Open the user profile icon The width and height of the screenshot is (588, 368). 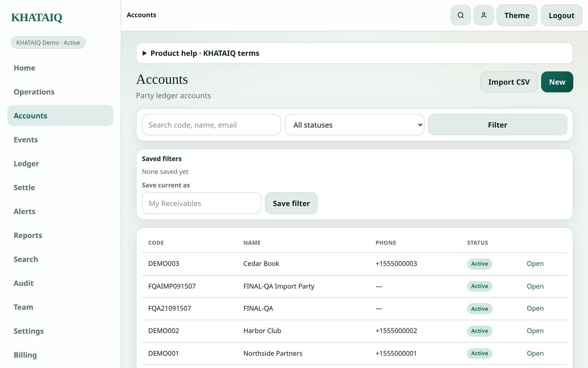[484, 15]
